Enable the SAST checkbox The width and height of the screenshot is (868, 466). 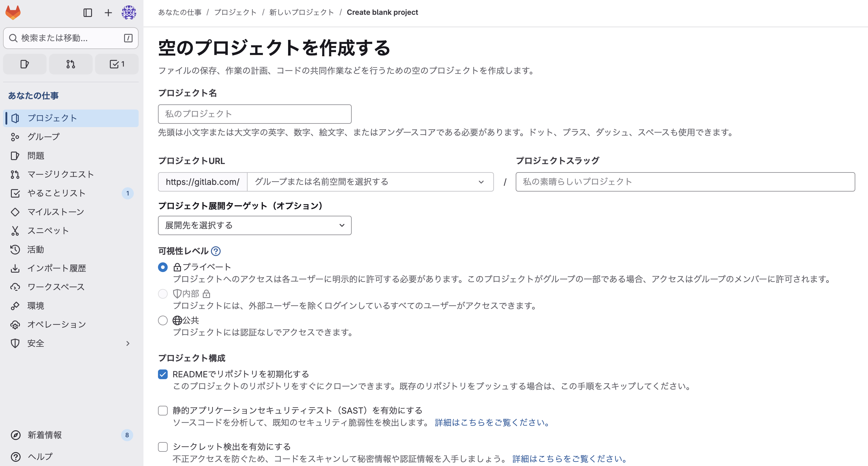(163, 411)
